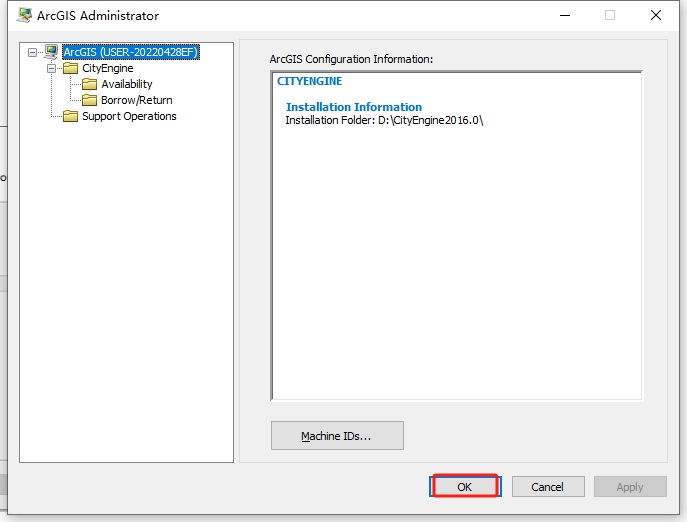The width and height of the screenshot is (687, 522).
Task: Click the Cancel button
Action: [548, 486]
